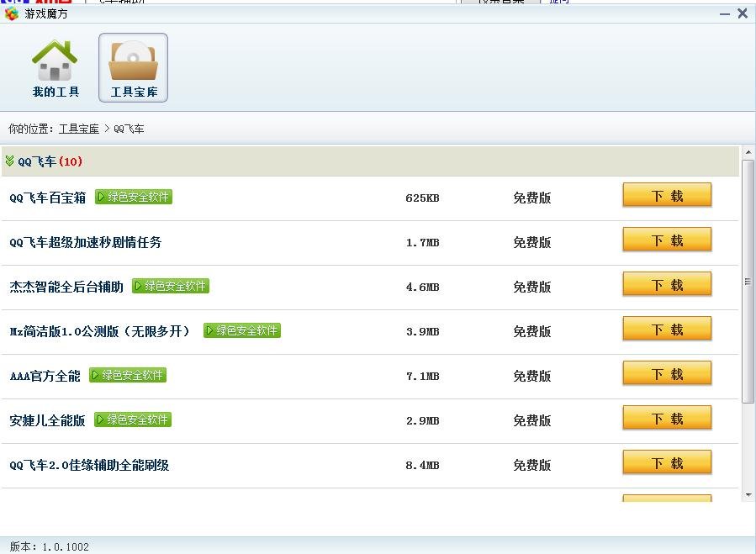Screen dimensions: 756x554
Task: Click 绿色安全软件 badge beside Mz简洁版1.0公测版
Action: [243, 330]
